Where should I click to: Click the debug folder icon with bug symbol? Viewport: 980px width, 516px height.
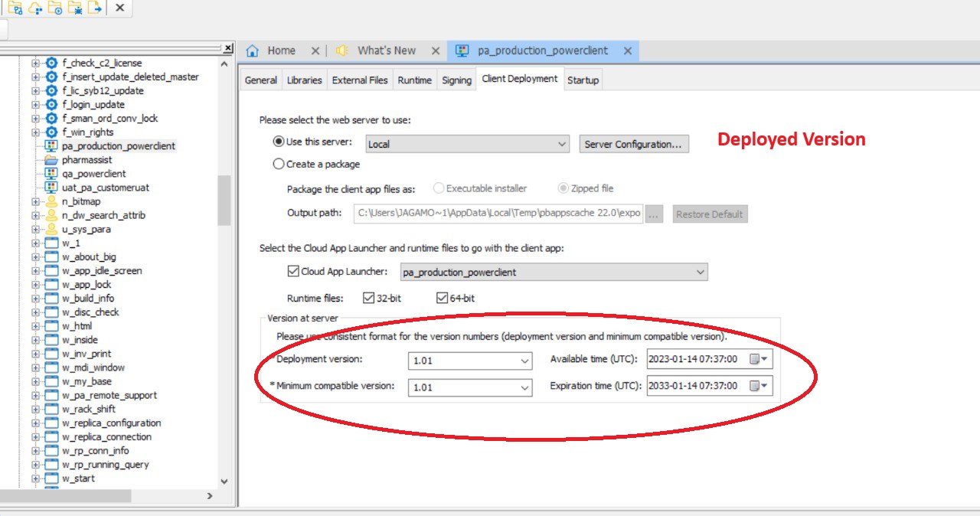pyautogui.click(x=75, y=8)
